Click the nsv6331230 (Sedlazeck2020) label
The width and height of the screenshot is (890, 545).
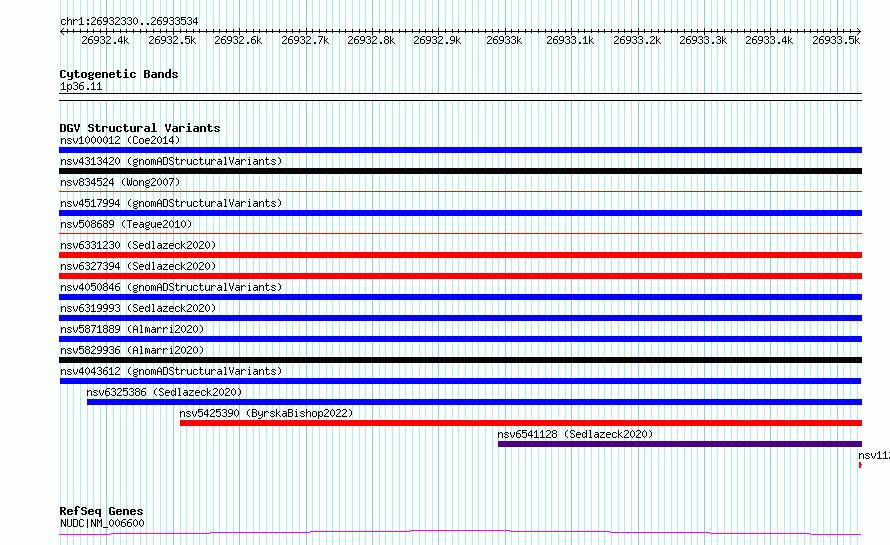point(138,245)
